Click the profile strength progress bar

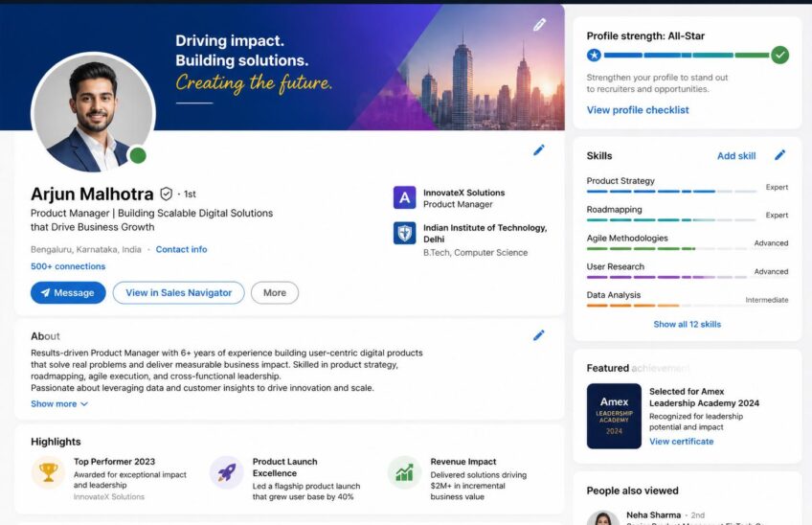pyautogui.click(x=687, y=55)
